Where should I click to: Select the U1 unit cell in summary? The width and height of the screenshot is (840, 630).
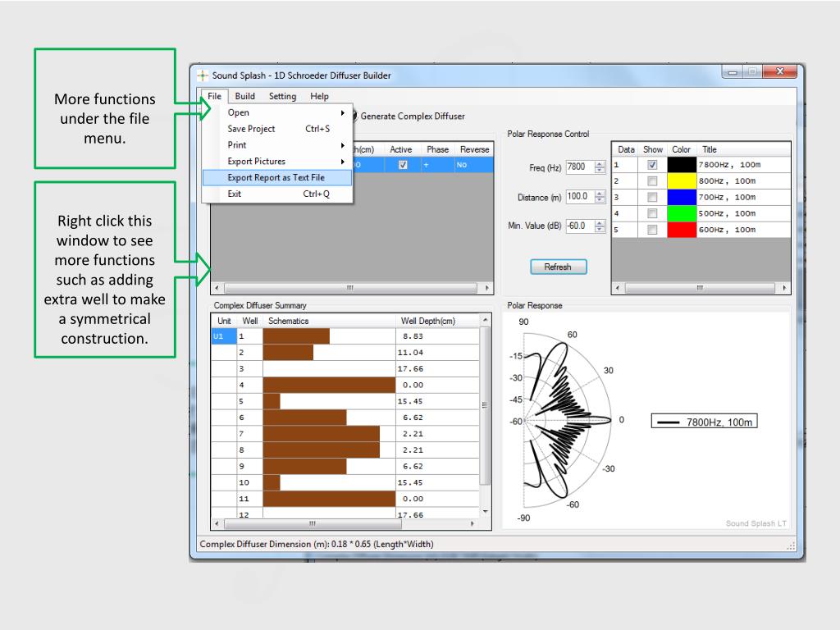coord(224,336)
